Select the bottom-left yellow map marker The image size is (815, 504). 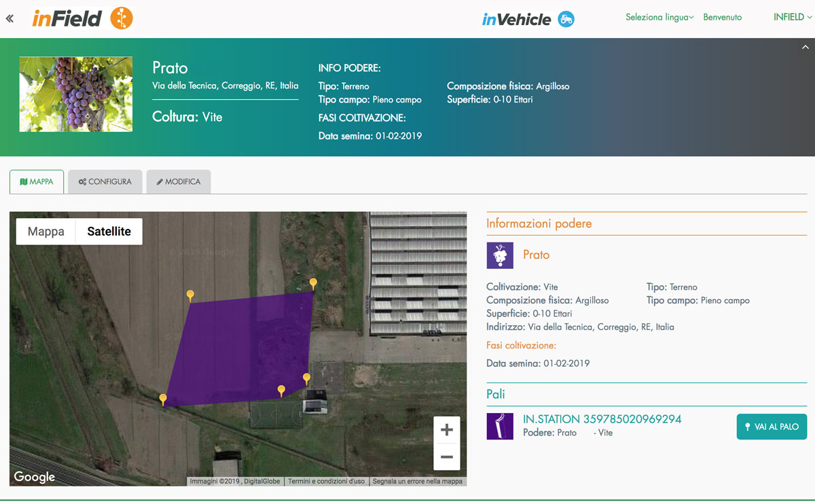[x=163, y=399]
